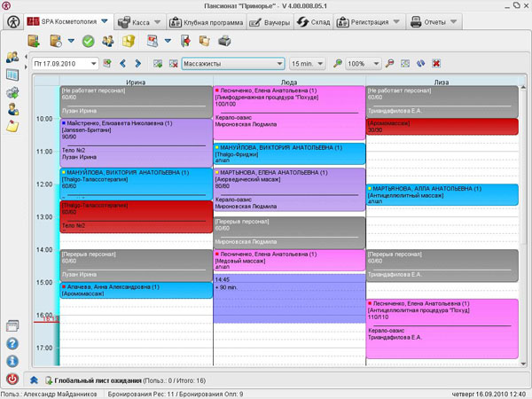Click the print icon in the toolbar

click(x=224, y=41)
